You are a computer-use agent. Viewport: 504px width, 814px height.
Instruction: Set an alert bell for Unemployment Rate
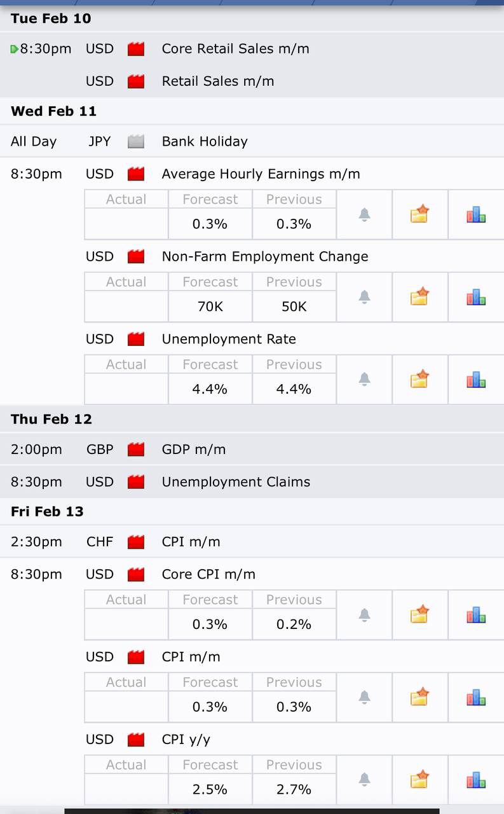tap(364, 380)
